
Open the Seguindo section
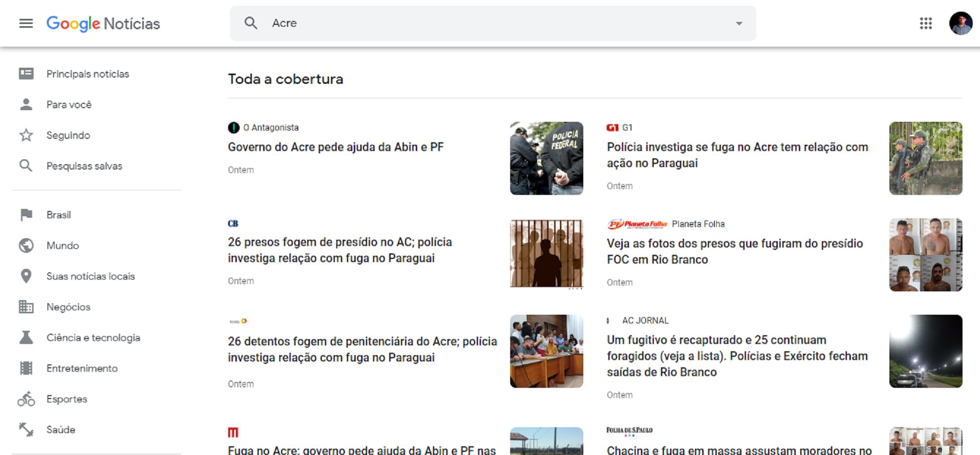click(x=68, y=135)
